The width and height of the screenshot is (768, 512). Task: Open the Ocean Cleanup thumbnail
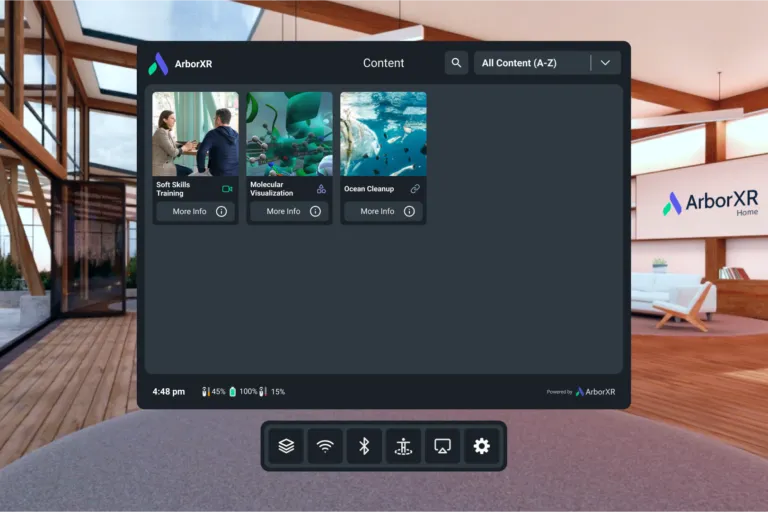pyautogui.click(x=384, y=134)
